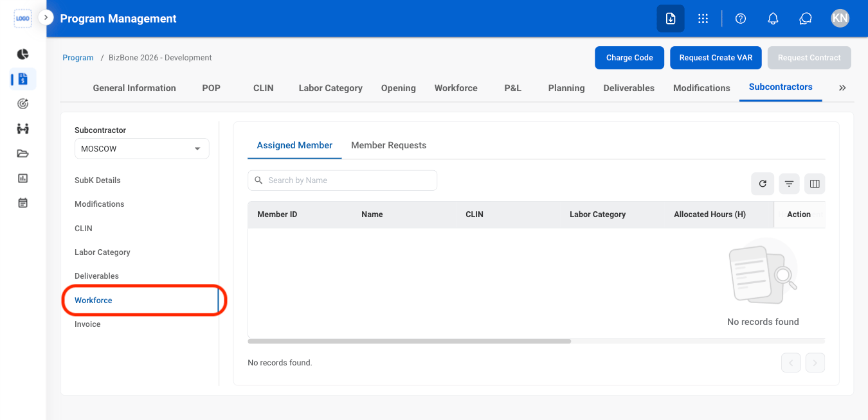Viewport: 868px width, 420px height.
Task: Click the table's horizontal scrollbar
Action: click(409, 341)
